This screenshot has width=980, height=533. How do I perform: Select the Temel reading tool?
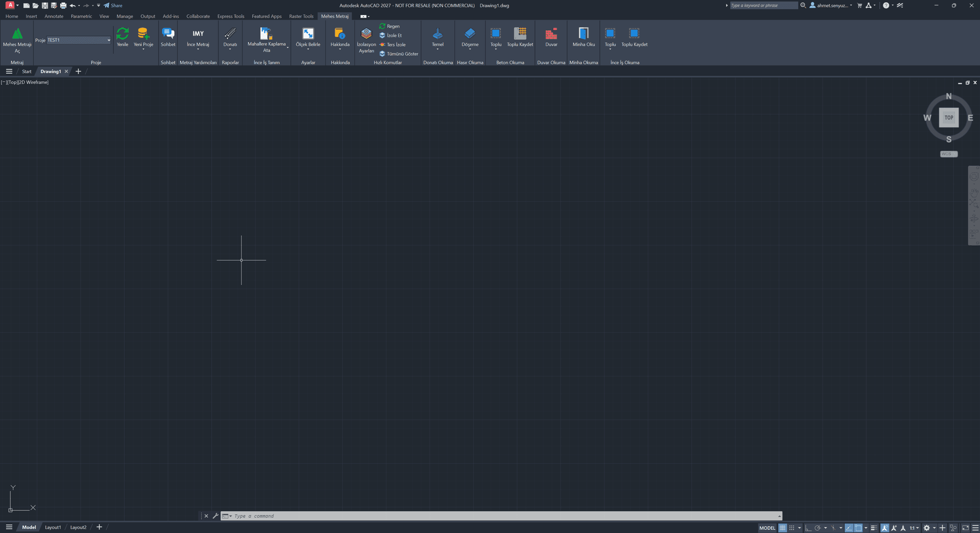tap(438, 38)
